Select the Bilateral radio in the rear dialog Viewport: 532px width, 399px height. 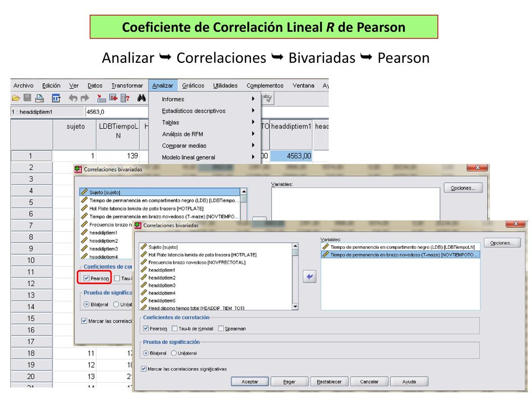click(87, 304)
